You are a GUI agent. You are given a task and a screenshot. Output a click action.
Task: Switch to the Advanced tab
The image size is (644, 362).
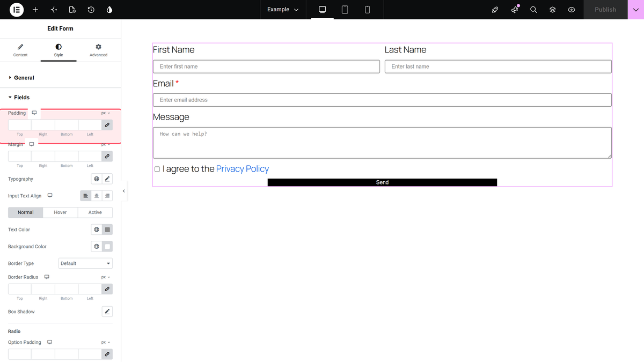(98, 50)
